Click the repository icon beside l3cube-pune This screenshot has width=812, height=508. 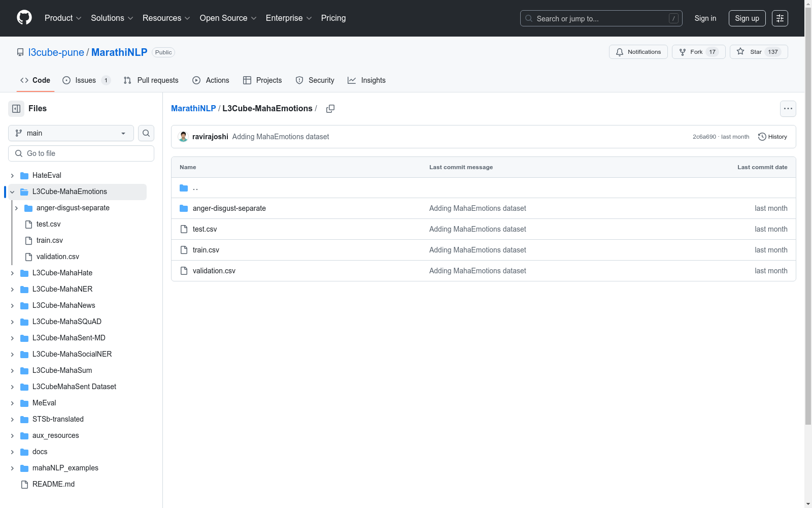[x=20, y=52]
